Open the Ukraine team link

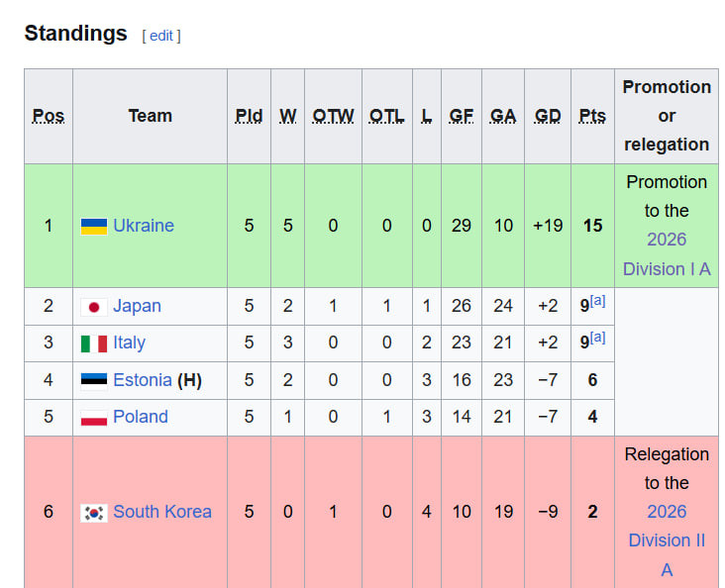tap(144, 226)
